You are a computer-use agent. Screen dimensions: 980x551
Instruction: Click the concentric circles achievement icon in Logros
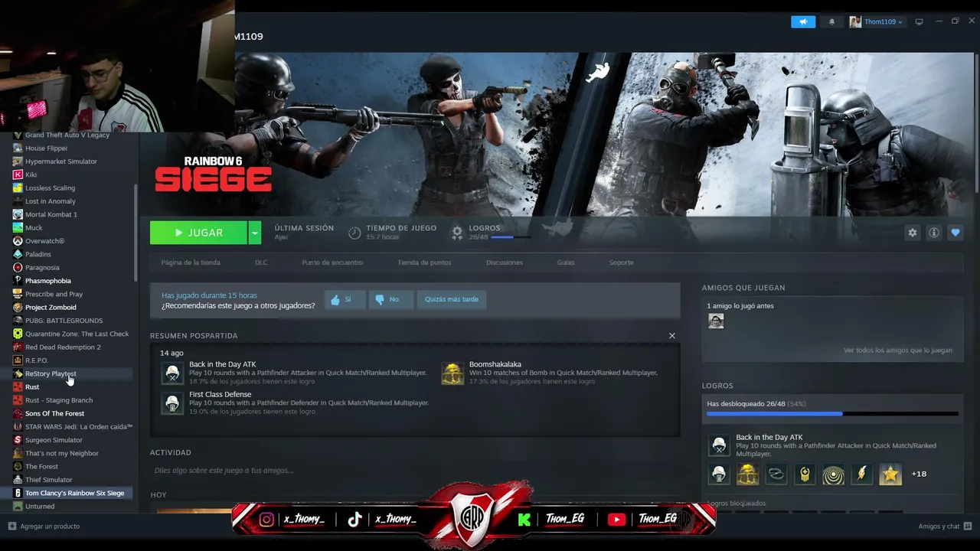833,474
